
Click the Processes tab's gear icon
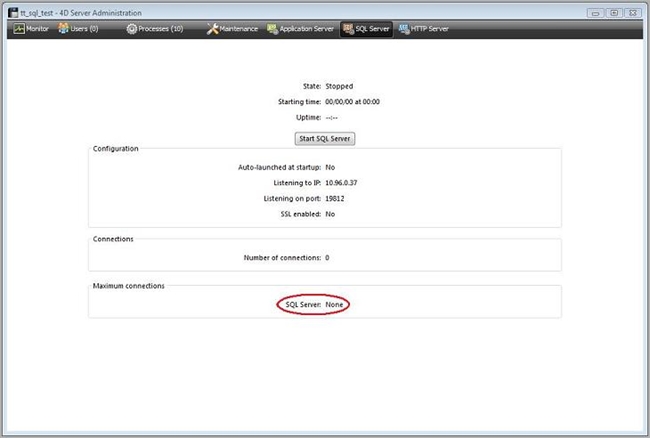click(x=131, y=29)
